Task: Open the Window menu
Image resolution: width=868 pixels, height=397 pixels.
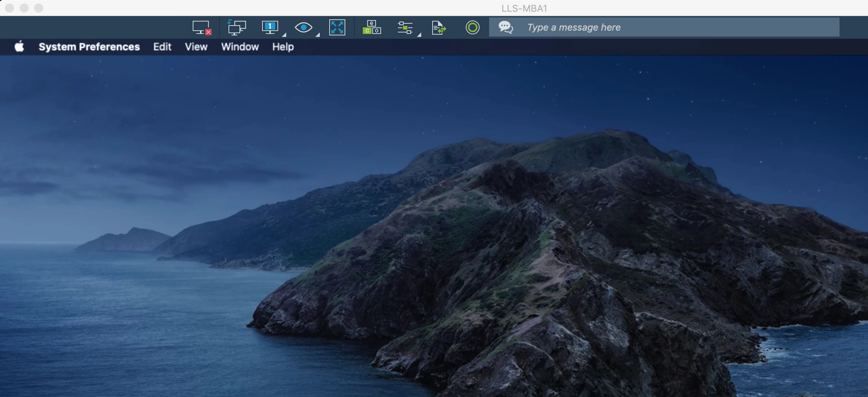Action: pyautogui.click(x=240, y=47)
